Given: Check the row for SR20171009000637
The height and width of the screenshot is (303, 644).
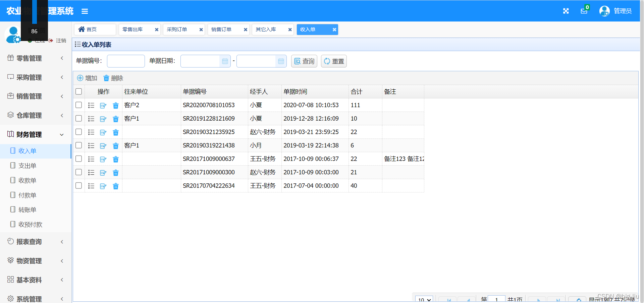Looking at the screenshot, I should 79,159.
